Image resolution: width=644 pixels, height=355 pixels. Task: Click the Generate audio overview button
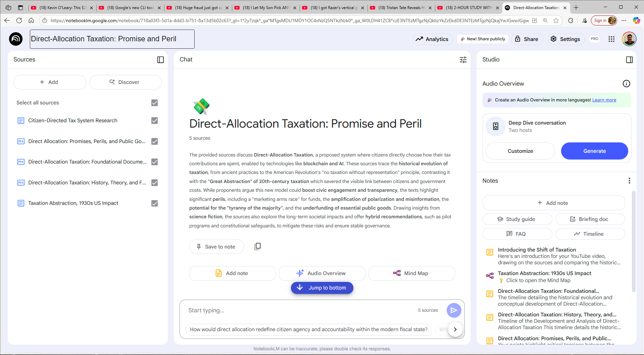(594, 151)
